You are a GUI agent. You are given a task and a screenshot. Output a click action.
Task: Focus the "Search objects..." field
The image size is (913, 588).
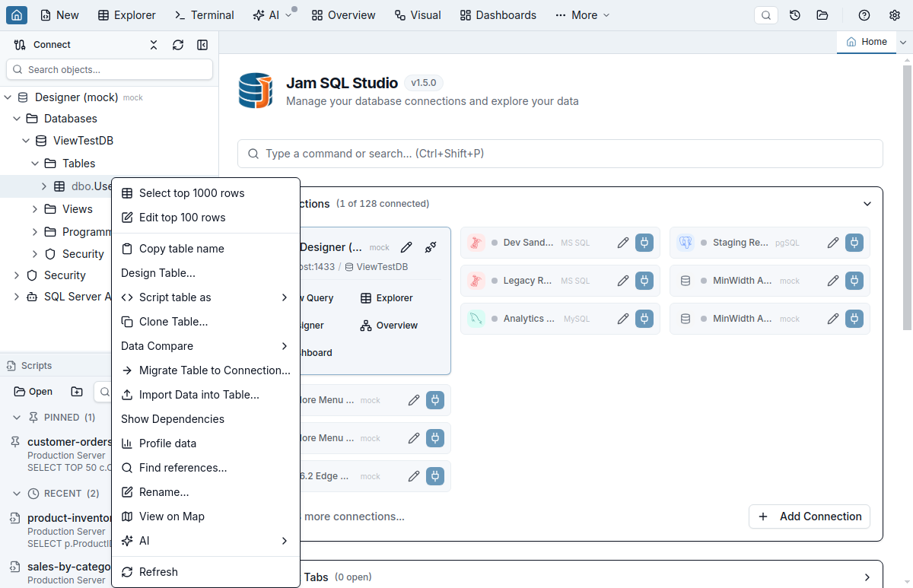coord(110,69)
